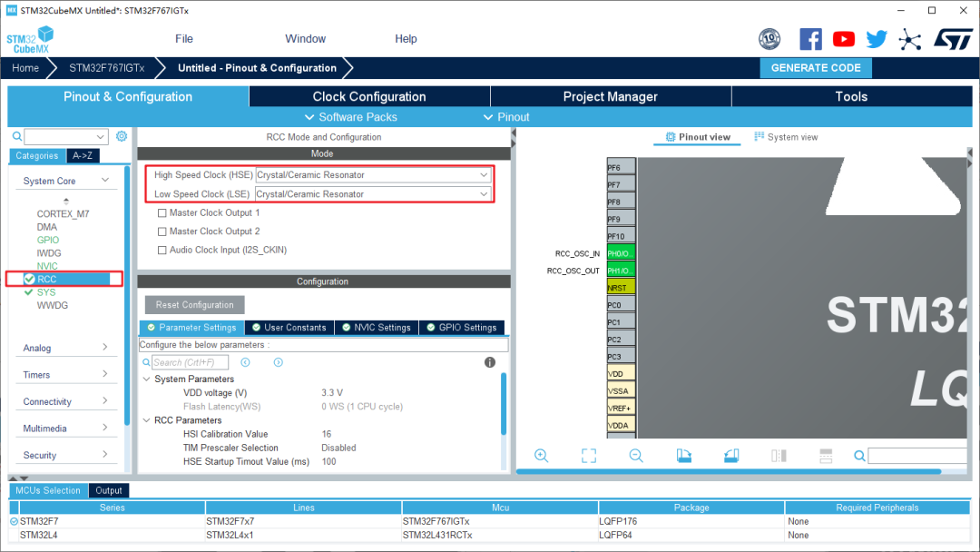980x552 pixels.
Task: Click Reset Configuration button
Action: (x=194, y=305)
